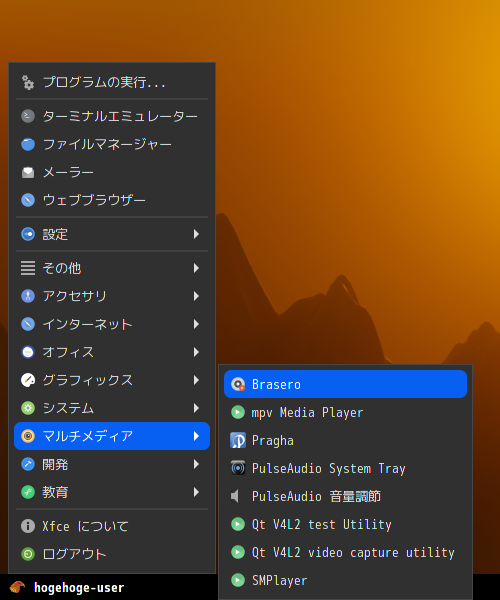Click the 設定 settings toggle icon
This screenshot has width=500, height=600.
pos(28,234)
